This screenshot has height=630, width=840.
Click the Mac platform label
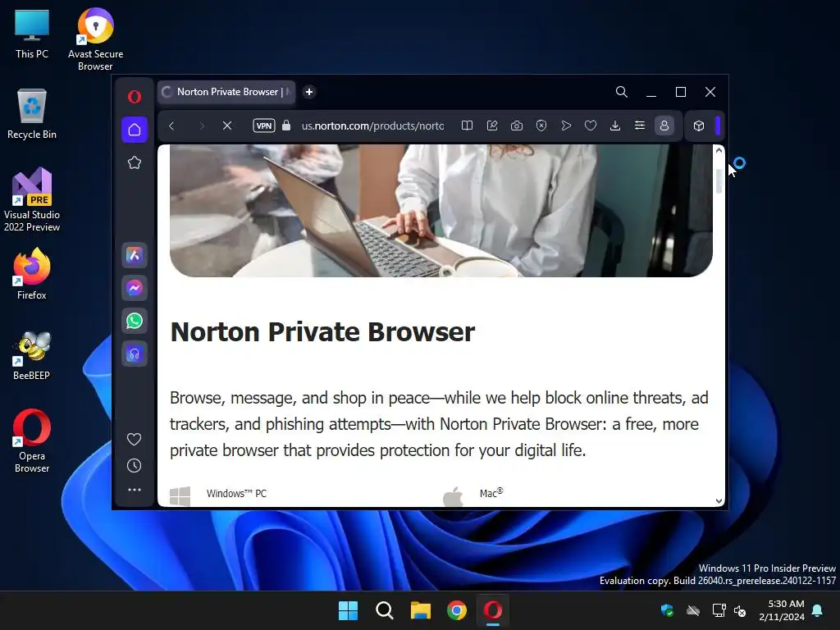coord(491,493)
